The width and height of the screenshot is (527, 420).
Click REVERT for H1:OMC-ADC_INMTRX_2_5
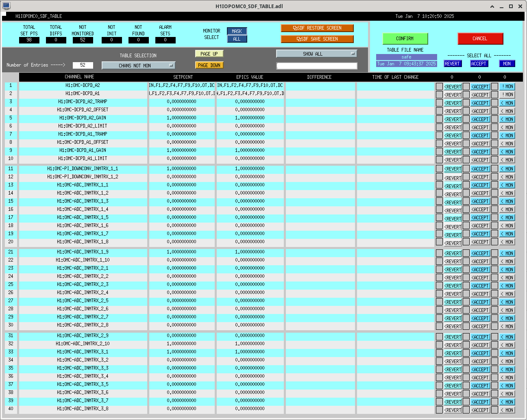(x=453, y=302)
